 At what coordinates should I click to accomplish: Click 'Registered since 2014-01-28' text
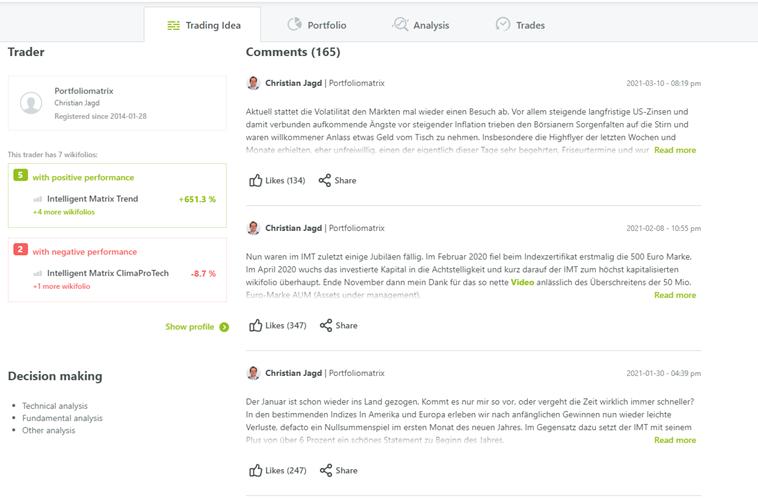pos(100,116)
